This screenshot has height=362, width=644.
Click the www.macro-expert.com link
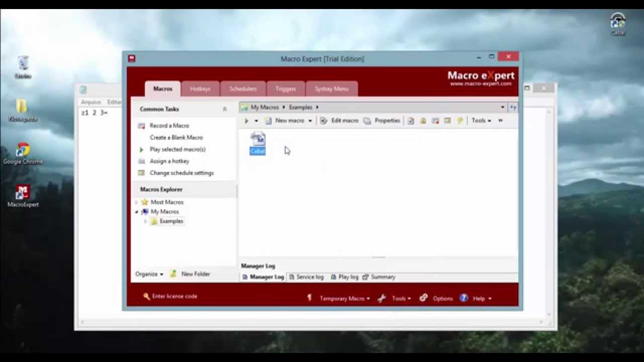481,84
